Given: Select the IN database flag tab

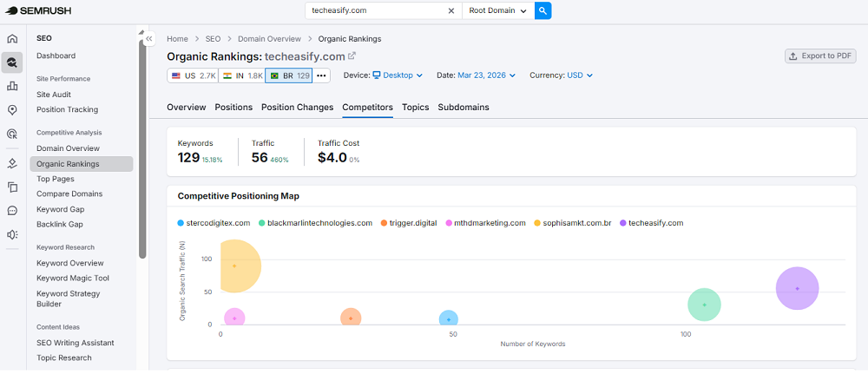Looking at the screenshot, I should point(241,75).
